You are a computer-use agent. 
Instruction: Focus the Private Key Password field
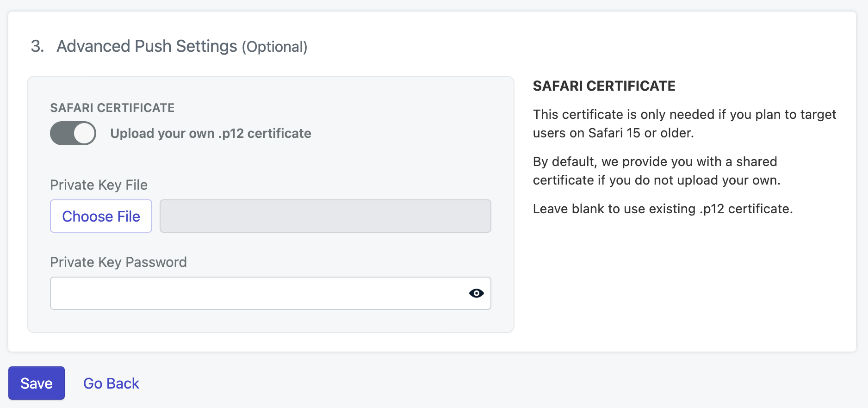[x=271, y=293]
